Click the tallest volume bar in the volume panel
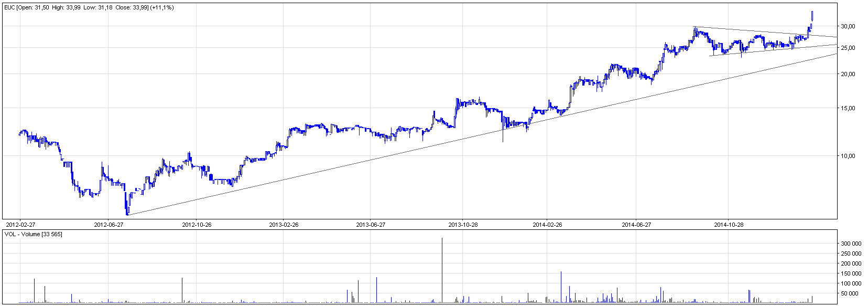 click(442, 270)
